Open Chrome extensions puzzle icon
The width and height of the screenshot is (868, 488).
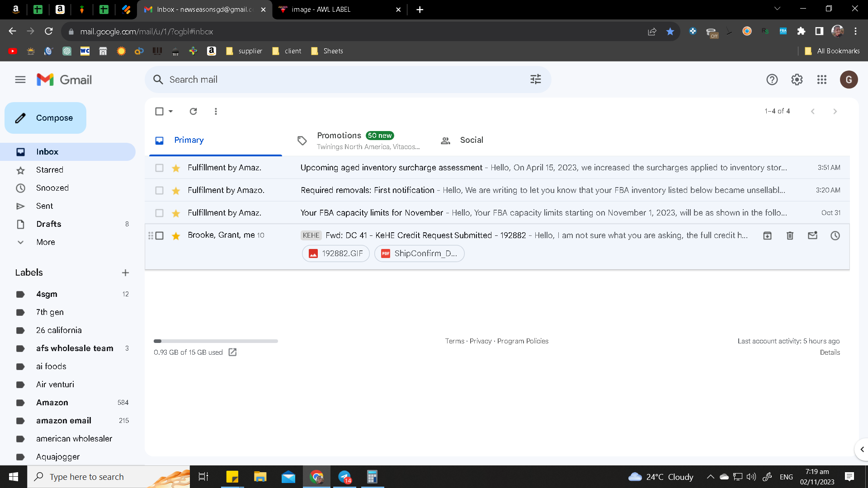[801, 31]
